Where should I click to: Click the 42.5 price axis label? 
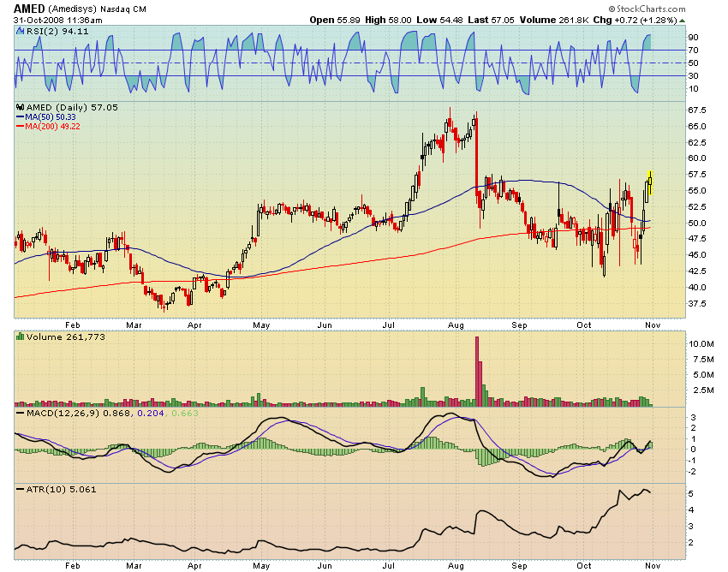pos(697,271)
